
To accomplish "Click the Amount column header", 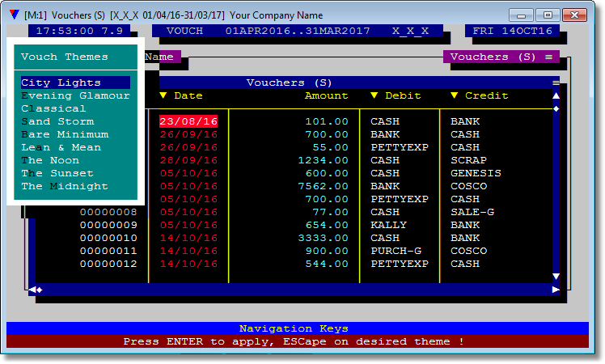I will tap(327, 95).
